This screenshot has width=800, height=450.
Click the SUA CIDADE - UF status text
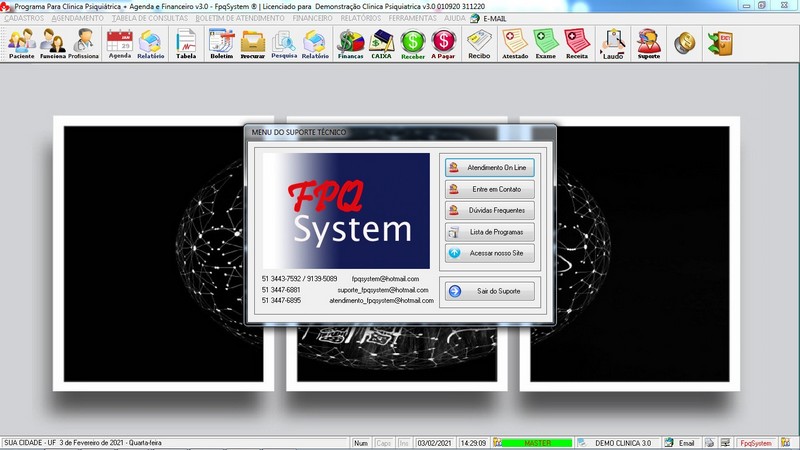click(30, 443)
